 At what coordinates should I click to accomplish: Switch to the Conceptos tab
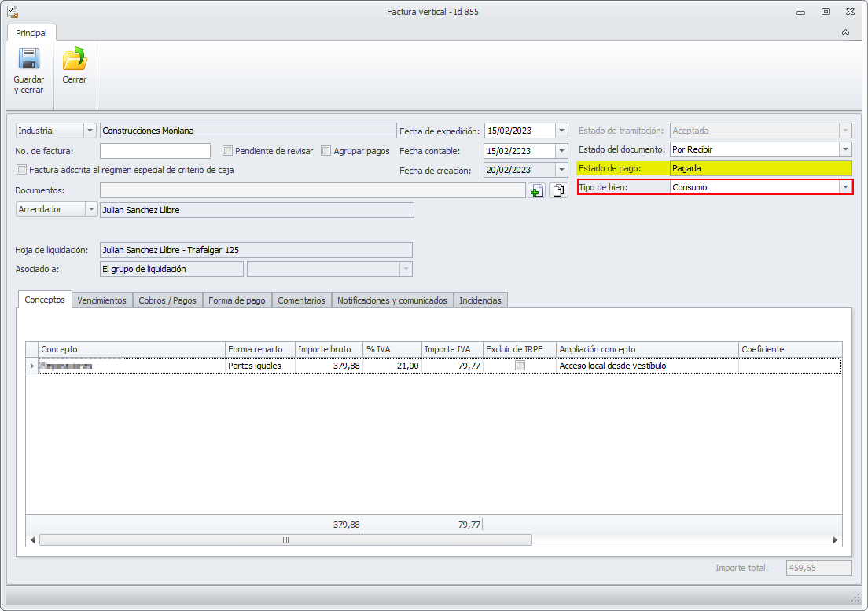[x=45, y=300]
